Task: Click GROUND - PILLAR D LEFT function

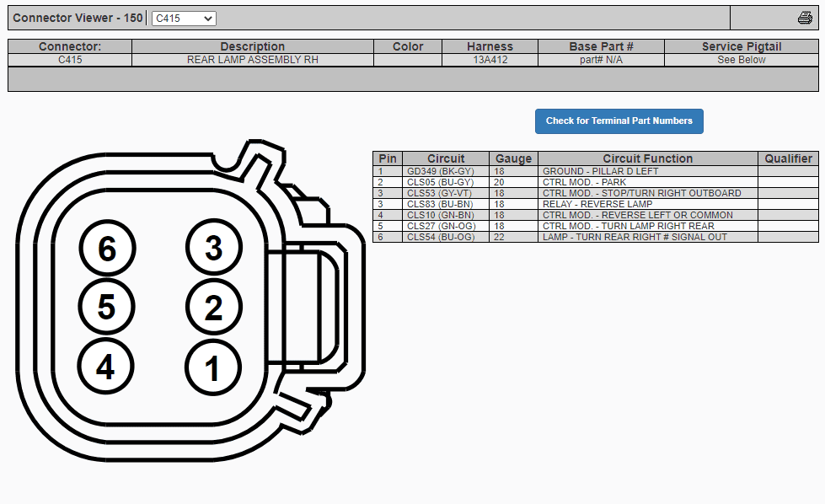Action: click(648, 171)
